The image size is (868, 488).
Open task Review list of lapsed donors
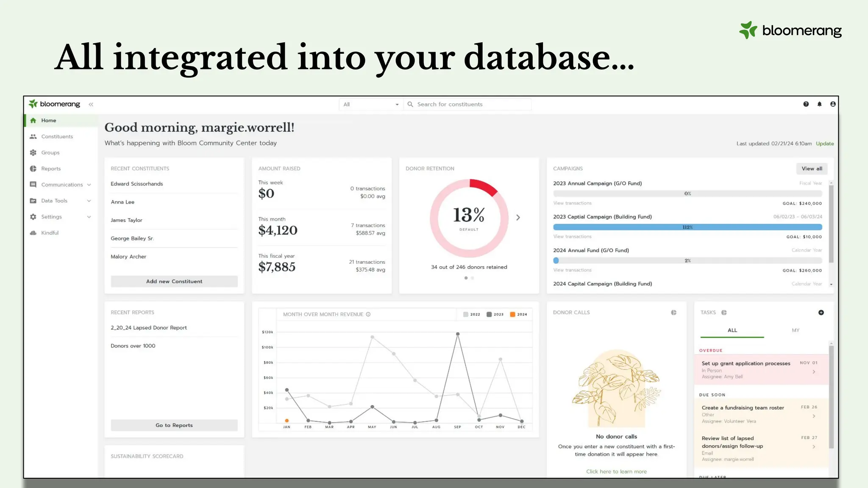pos(761,449)
